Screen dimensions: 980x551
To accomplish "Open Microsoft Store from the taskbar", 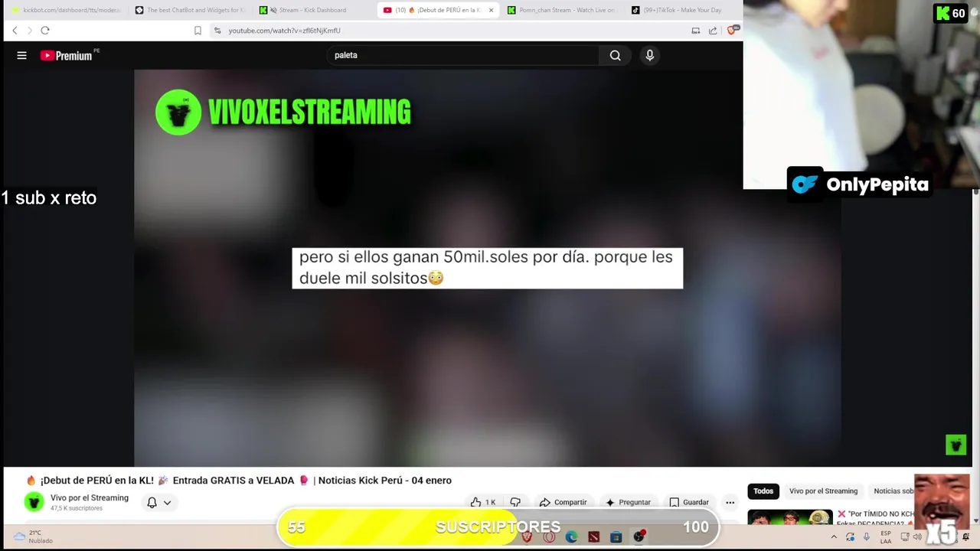I will (616, 537).
